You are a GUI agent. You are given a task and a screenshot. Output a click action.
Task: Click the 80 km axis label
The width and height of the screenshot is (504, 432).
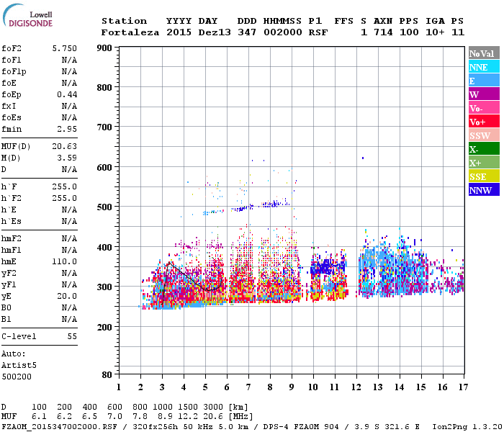(x=107, y=374)
